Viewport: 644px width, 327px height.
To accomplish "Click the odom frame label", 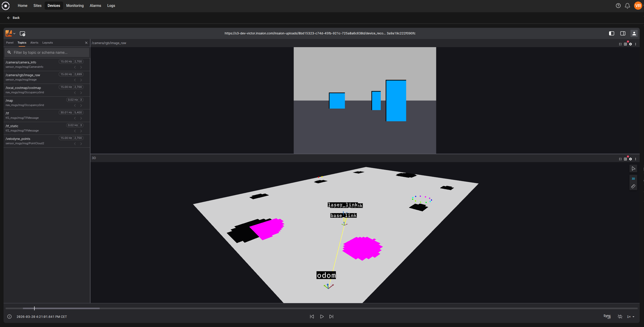I will coord(326,275).
